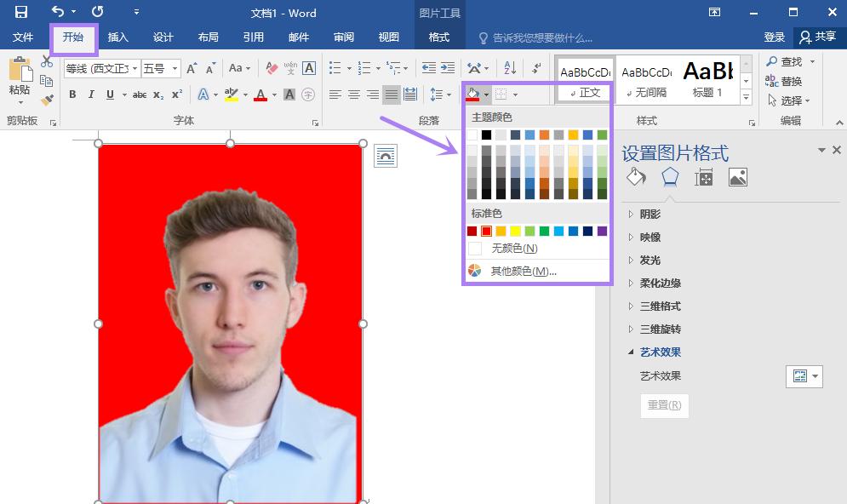This screenshot has width=847, height=504.
Task: Select the Effects pentagon icon in Format Picture pane
Action: click(669, 176)
